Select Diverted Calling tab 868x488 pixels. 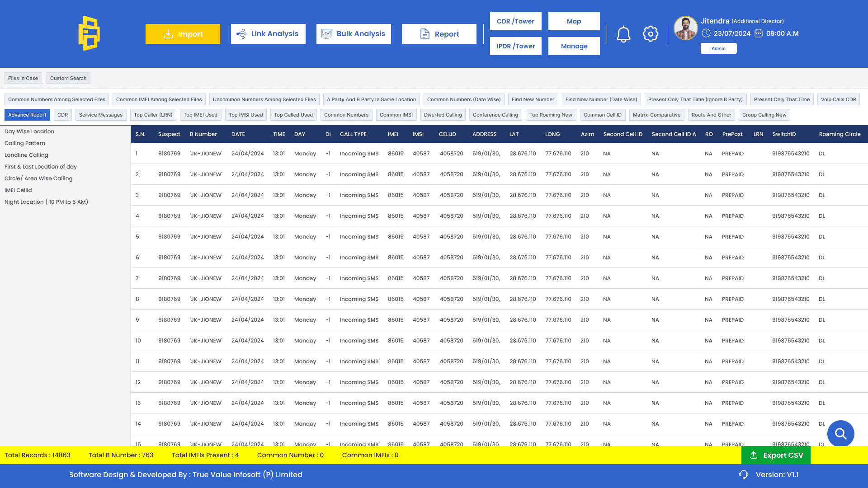pos(443,115)
